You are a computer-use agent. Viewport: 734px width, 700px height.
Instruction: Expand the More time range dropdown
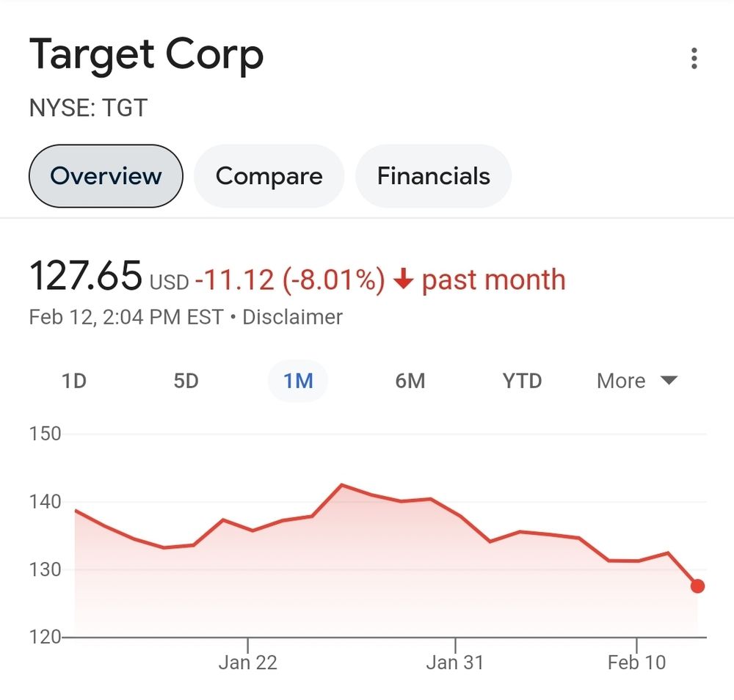tap(620, 381)
